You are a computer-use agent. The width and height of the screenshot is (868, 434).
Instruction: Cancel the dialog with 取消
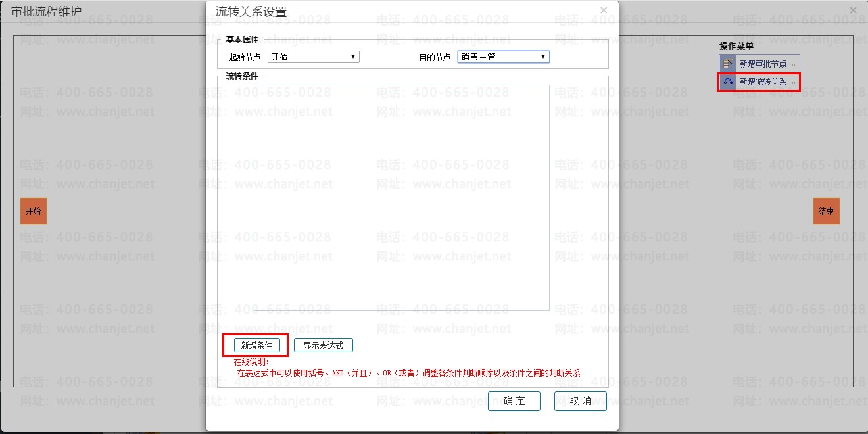coord(580,401)
